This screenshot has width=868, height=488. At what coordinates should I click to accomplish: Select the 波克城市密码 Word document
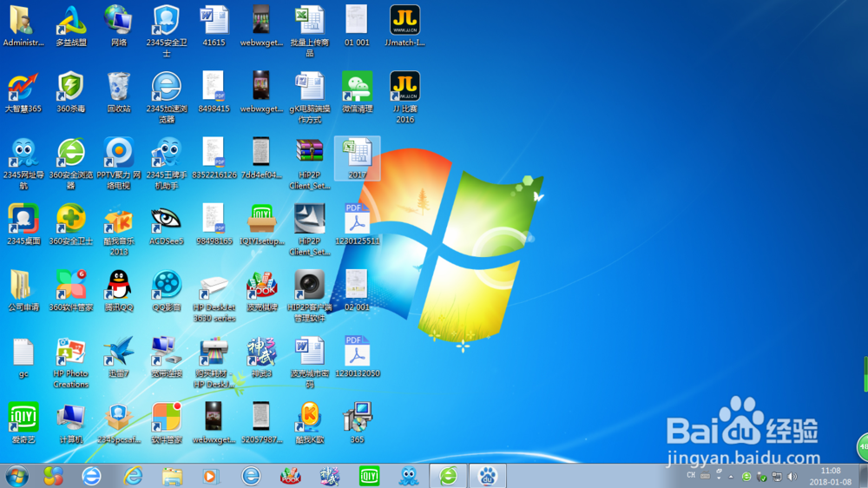[310, 362]
